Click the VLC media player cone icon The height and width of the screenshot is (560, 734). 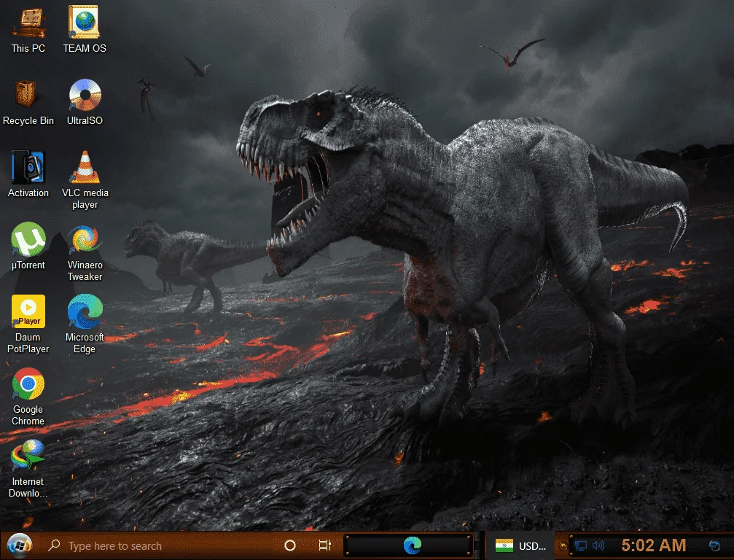click(85, 167)
